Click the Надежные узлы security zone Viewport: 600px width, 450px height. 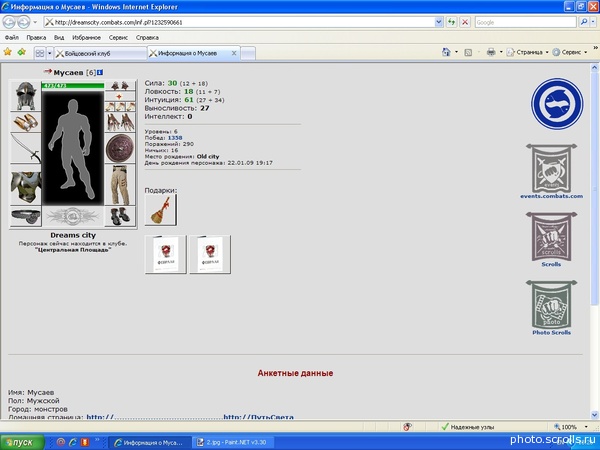point(468,427)
